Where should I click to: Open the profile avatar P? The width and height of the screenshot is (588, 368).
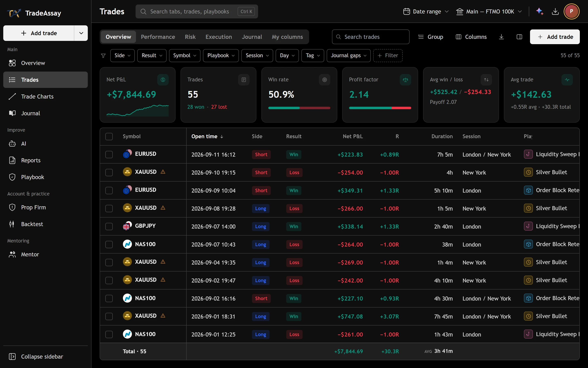[571, 11]
